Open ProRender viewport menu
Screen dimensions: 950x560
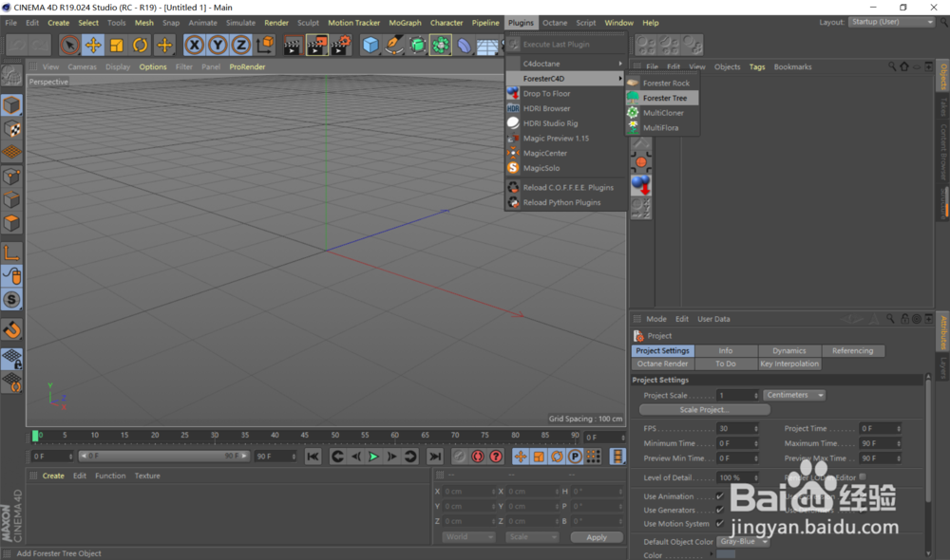[247, 67]
